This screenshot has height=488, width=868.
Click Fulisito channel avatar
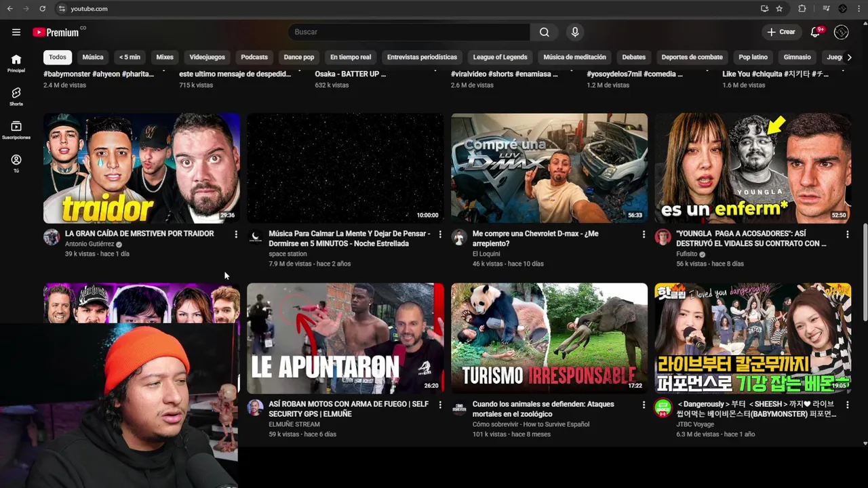pos(663,237)
